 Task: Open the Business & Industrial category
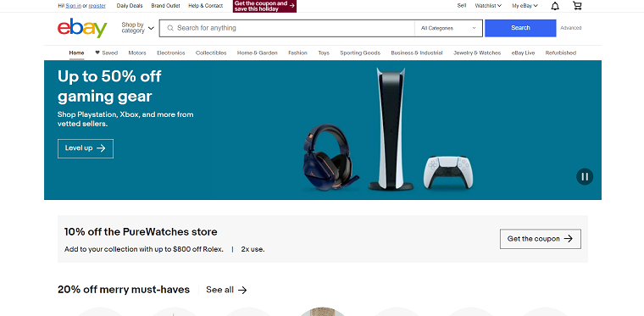tap(417, 53)
